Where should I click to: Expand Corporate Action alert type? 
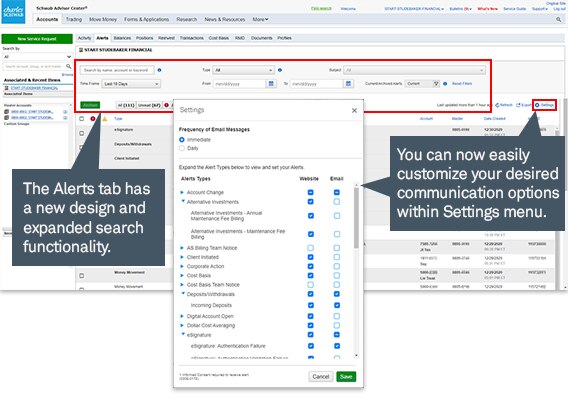pyautogui.click(x=182, y=266)
